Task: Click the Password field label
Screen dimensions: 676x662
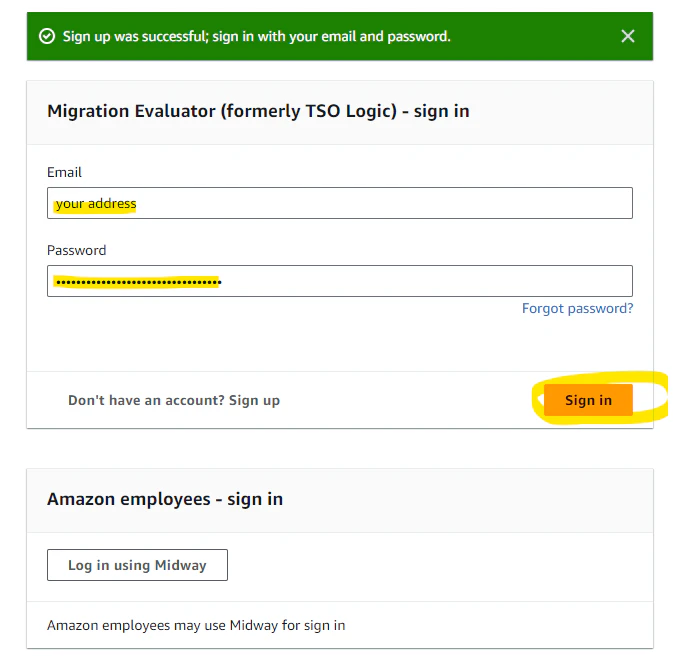Action: point(76,250)
